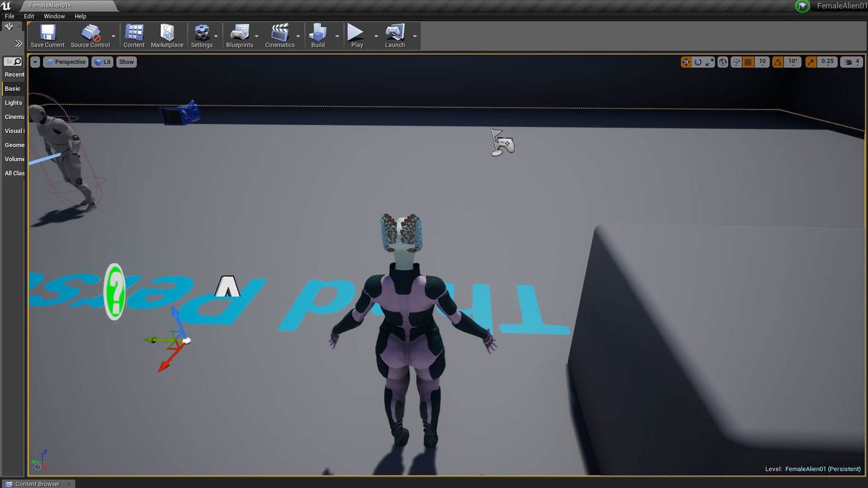Click Save Current floppy disk icon

(x=47, y=33)
